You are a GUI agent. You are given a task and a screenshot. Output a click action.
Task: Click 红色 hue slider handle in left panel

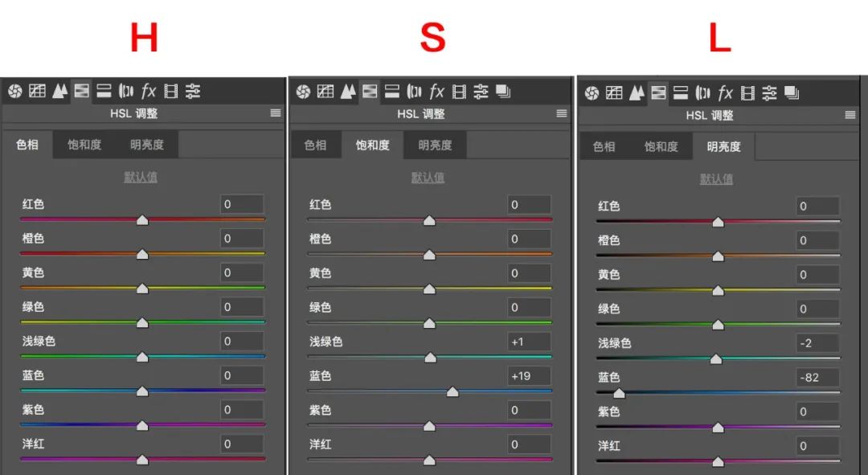[x=142, y=219]
